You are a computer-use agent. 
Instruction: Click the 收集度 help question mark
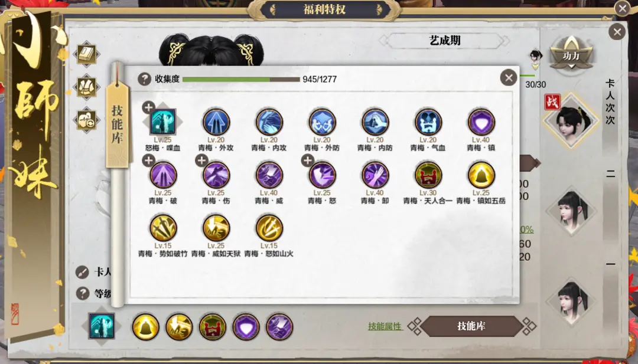145,79
